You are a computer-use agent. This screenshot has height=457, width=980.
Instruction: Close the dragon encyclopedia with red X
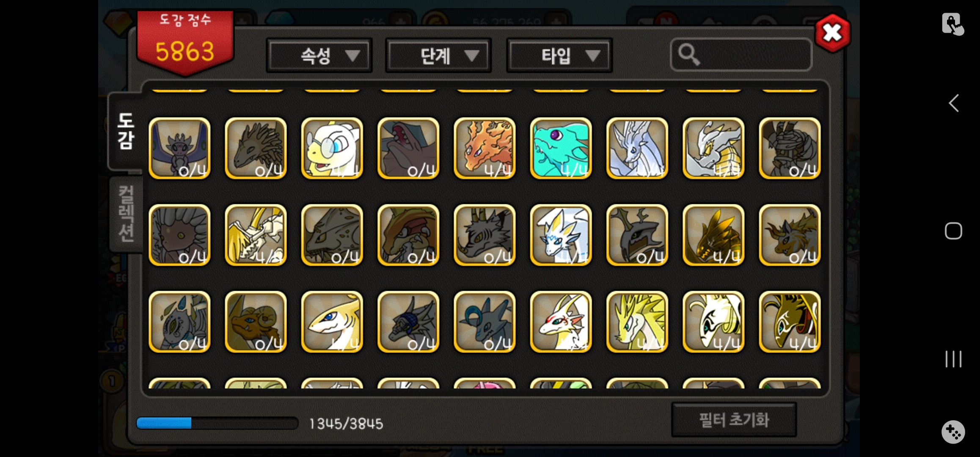click(x=832, y=33)
